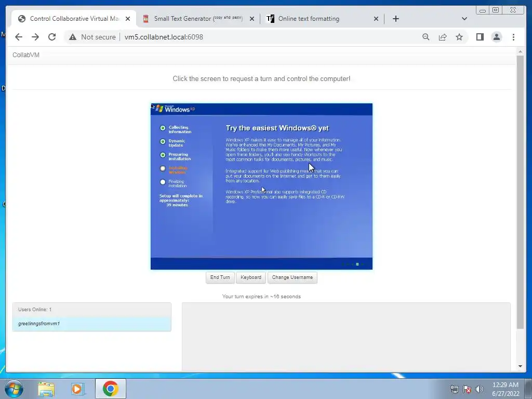The height and width of the screenshot is (399, 532).
Task: Click the Not secure warning icon
Action: point(73,37)
